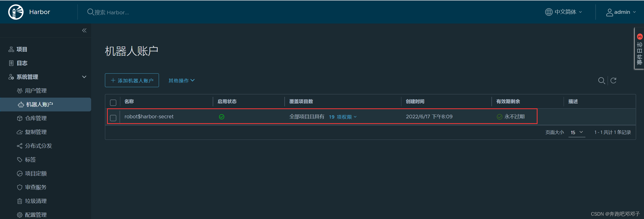Click the Harbor title text link

tap(40, 12)
